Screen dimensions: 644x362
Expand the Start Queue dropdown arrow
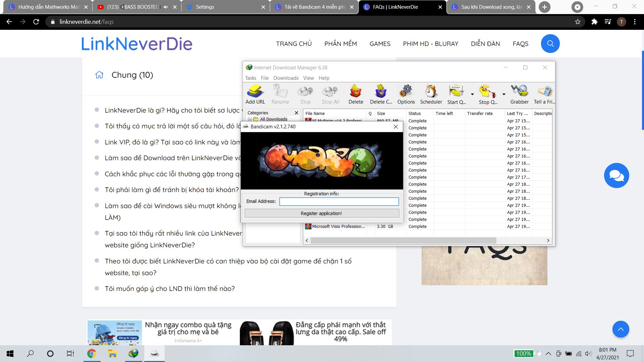click(x=472, y=95)
